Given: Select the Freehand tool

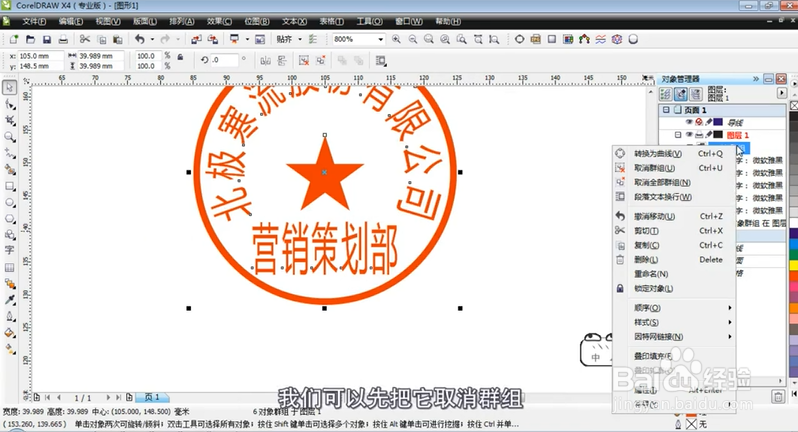Looking at the screenshot, I should [x=9, y=153].
